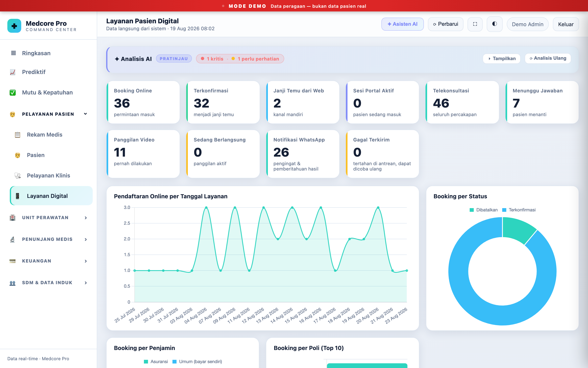Viewport: 588px width, 368px height.
Task: Click the Ringkasan grid icon
Action: (13, 53)
